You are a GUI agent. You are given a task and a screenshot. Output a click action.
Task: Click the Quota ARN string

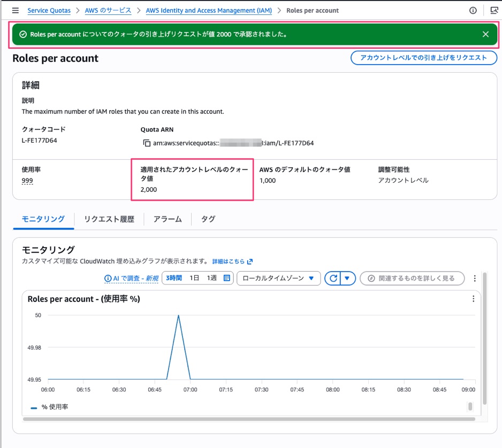[x=233, y=143]
